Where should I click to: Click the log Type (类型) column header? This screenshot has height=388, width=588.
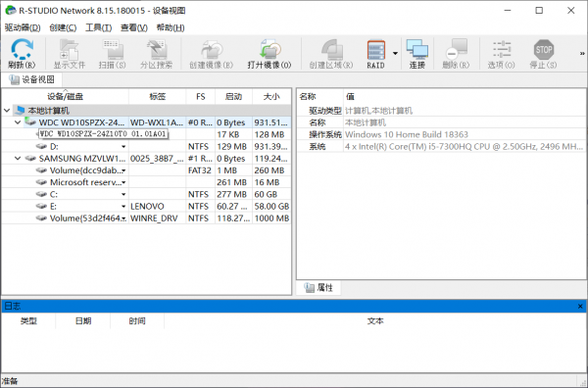pyautogui.click(x=28, y=321)
